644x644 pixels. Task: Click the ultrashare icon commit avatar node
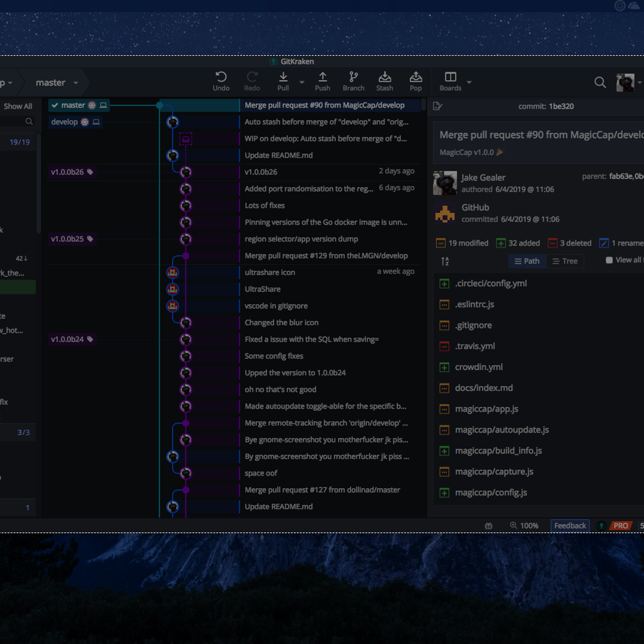click(x=173, y=272)
